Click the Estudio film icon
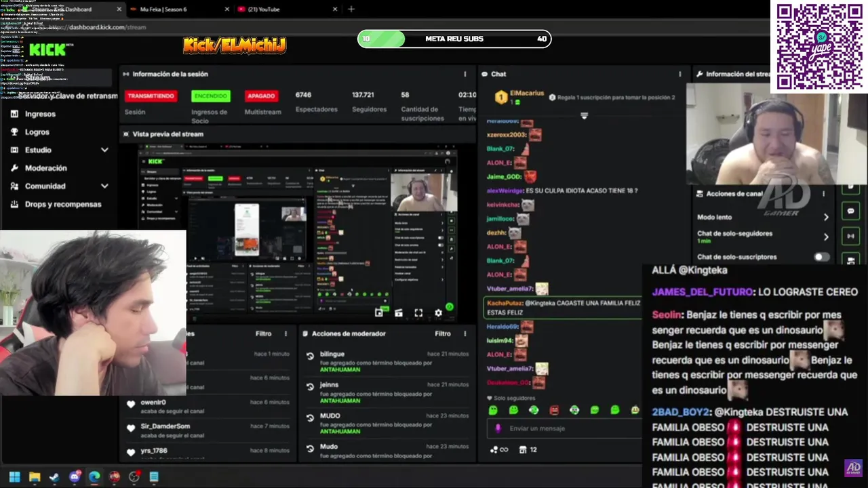 click(x=14, y=150)
